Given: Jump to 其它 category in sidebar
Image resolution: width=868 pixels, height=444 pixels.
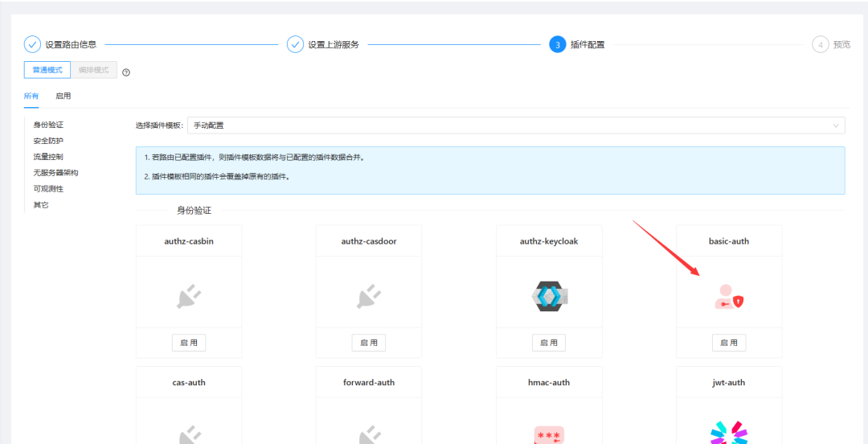Looking at the screenshot, I should tap(41, 205).
